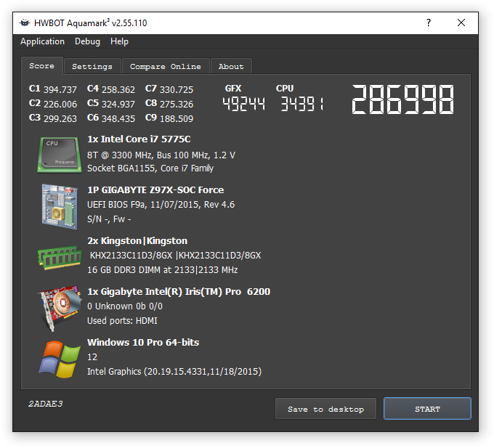Click the C1 value 394.737
Screen dimensions: 494x448
60,90
